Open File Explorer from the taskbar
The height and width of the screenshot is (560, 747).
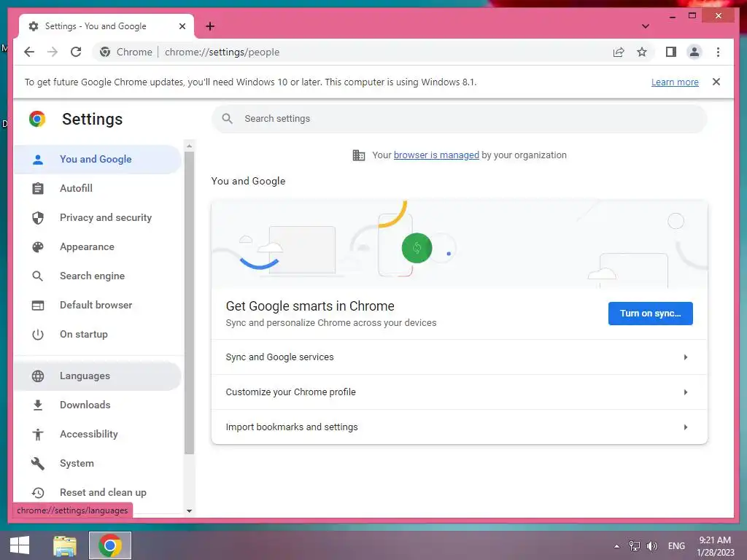65,545
